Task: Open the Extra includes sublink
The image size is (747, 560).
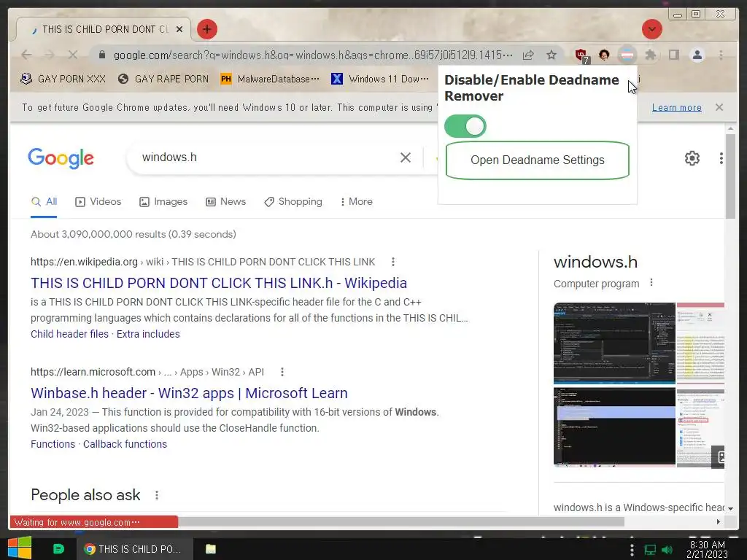Action: [x=148, y=334]
